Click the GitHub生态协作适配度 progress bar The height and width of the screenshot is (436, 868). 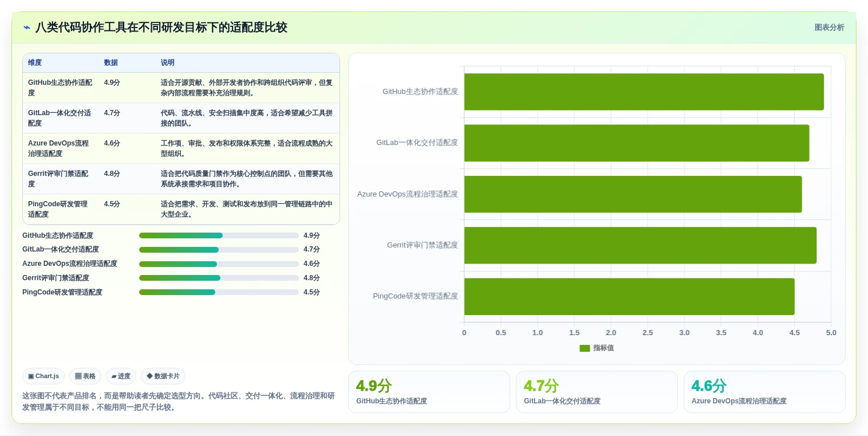point(219,235)
